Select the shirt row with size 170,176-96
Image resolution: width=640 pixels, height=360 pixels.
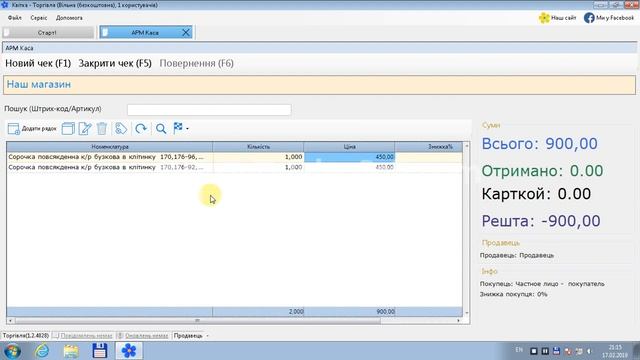point(235,157)
